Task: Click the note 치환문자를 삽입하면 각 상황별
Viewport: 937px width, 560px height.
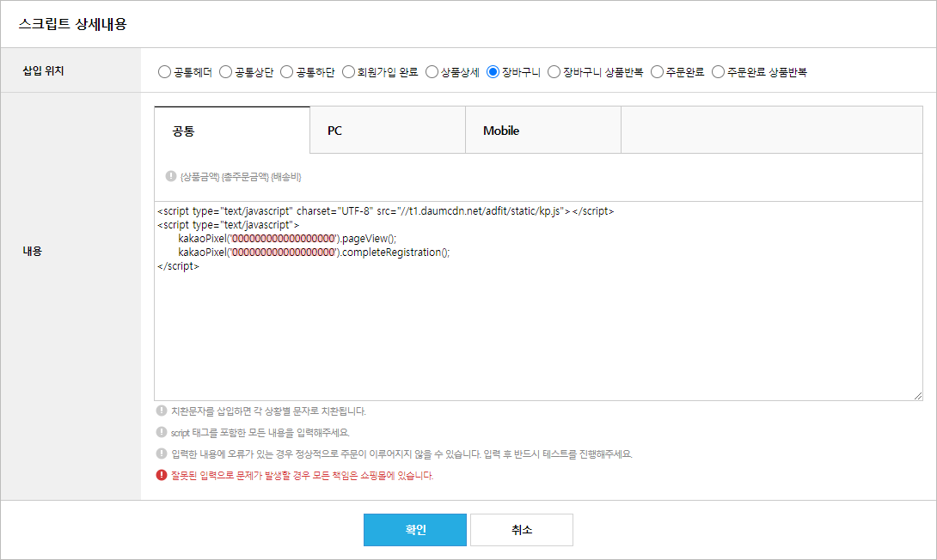Action: [x=268, y=411]
